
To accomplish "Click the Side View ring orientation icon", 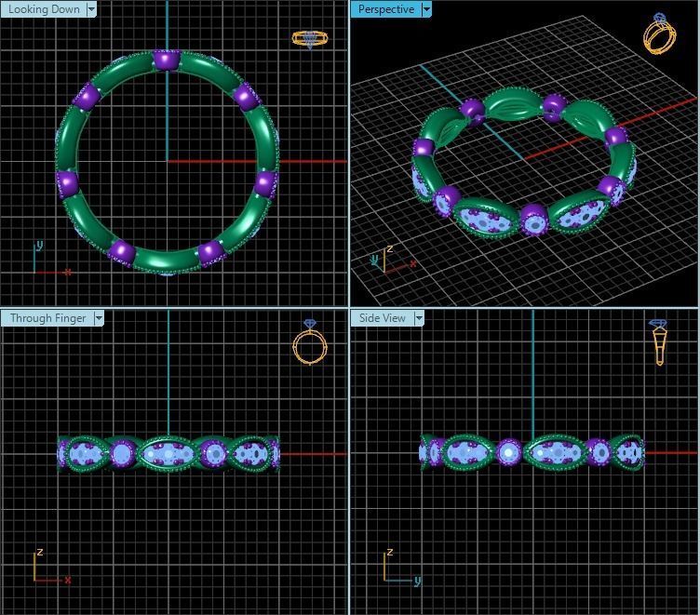I will point(659,342).
